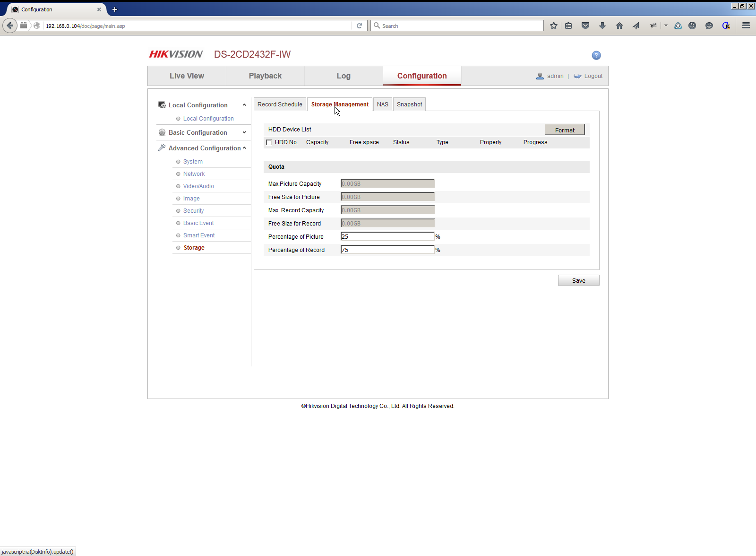Open the browser hamburger menu

[x=746, y=26]
